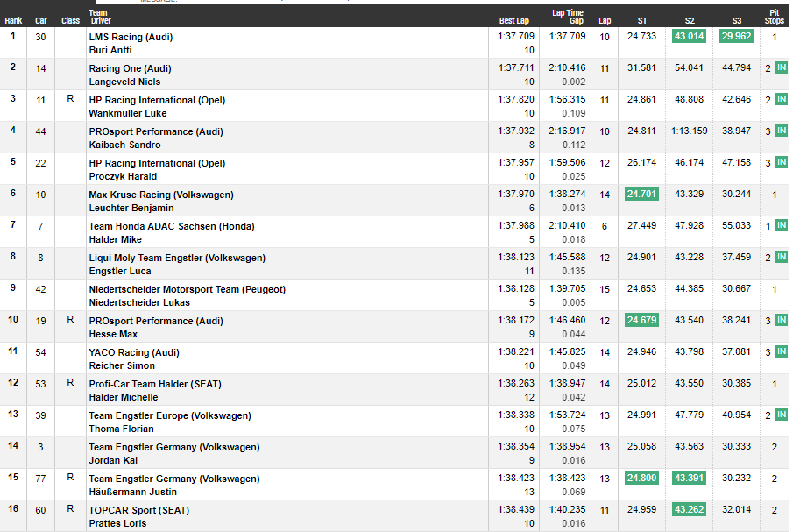Click the IN pit badge for Engstler Luca

[x=782, y=257]
